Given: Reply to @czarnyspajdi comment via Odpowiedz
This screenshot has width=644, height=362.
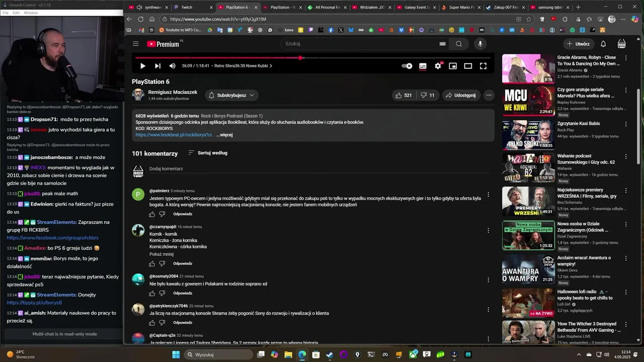Looking at the screenshot, I should (x=183, y=263).
